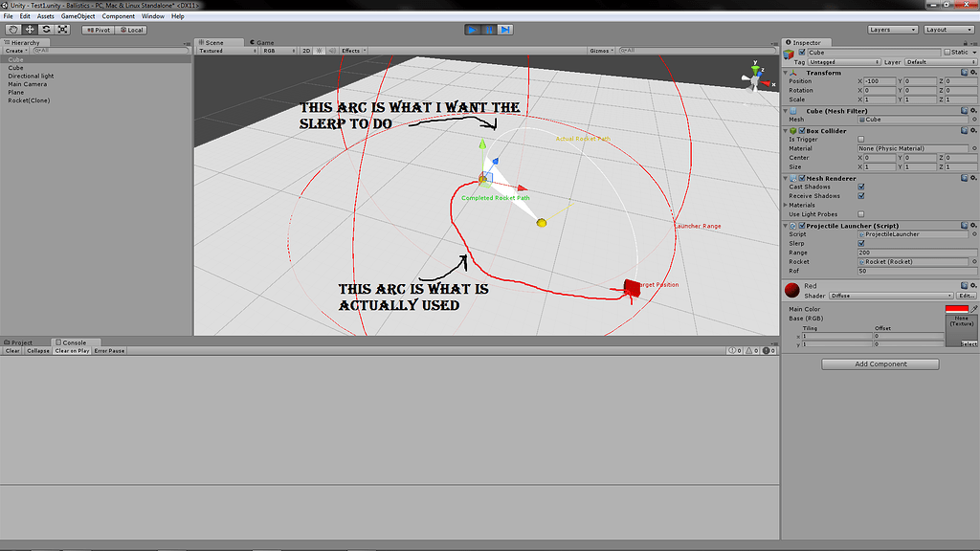Viewport: 980px width, 551px height.
Task: Click the red Main Color swatch
Action: click(x=957, y=309)
